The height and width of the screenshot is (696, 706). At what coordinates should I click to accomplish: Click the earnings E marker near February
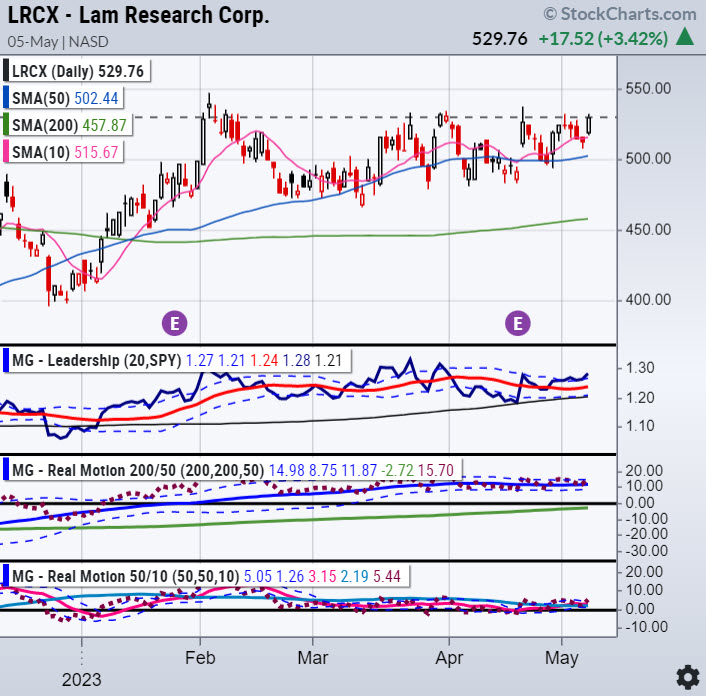tap(175, 322)
